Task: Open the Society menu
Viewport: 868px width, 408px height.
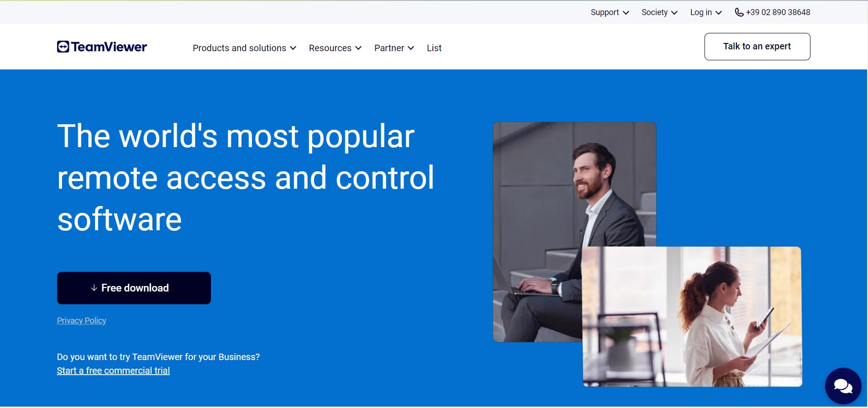Action: pyautogui.click(x=654, y=12)
